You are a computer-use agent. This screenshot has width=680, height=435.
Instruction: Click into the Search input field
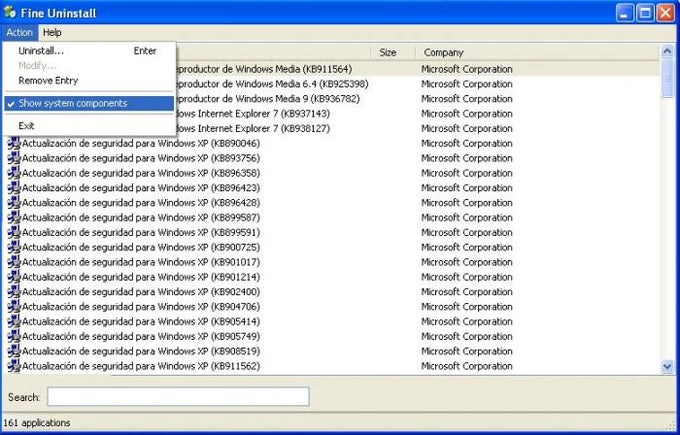(x=178, y=396)
